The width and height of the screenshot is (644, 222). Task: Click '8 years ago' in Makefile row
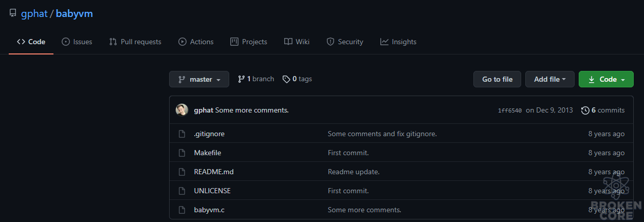tap(606, 153)
